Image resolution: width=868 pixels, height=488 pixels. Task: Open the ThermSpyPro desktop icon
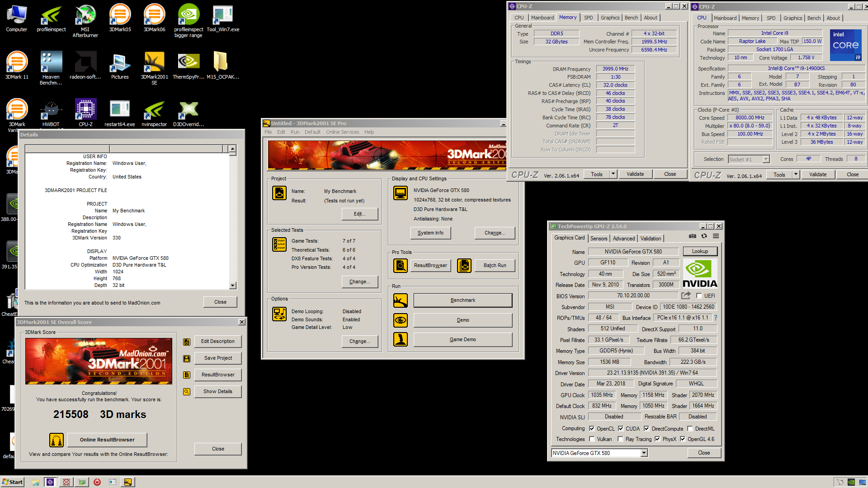click(189, 66)
